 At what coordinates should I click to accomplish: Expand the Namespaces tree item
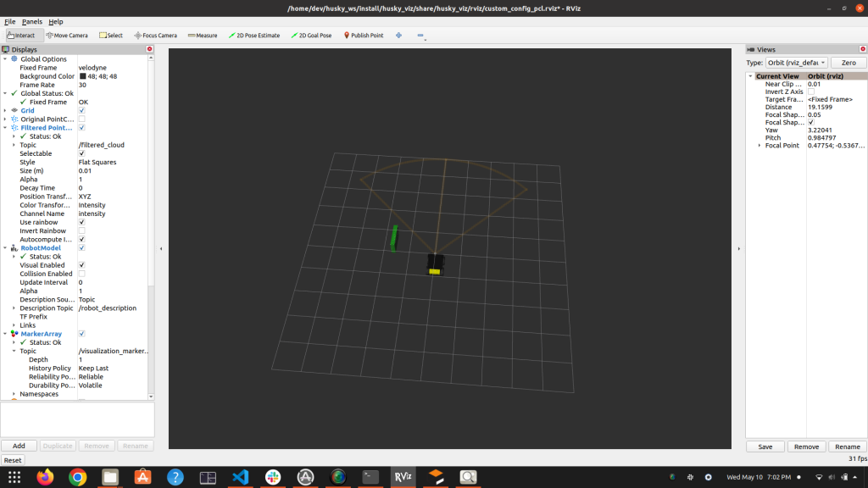tap(14, 394)
